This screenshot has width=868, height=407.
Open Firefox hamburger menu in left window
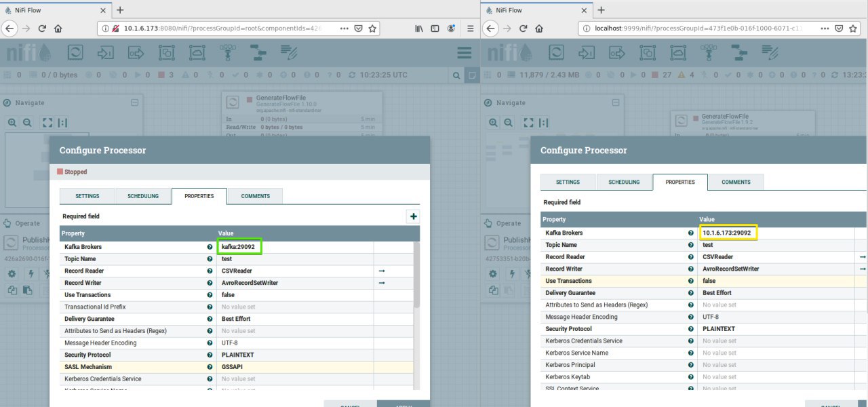coord(471,28)
